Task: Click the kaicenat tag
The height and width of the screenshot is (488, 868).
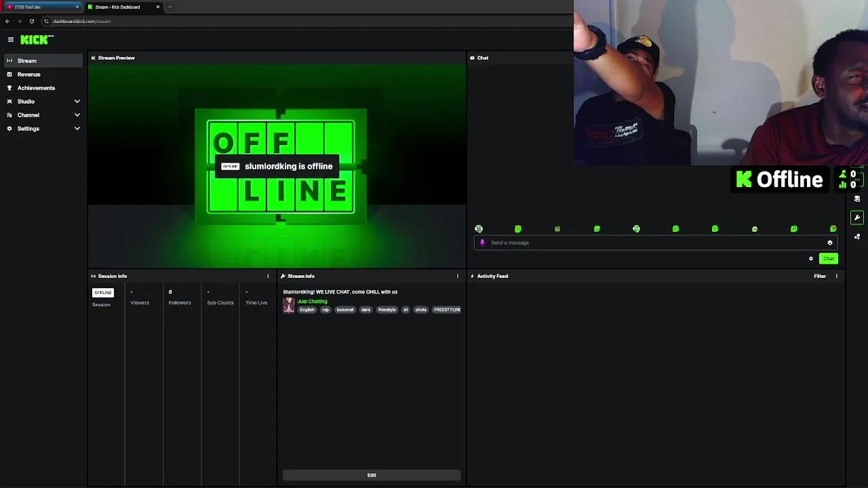Action: click(345, 310)
